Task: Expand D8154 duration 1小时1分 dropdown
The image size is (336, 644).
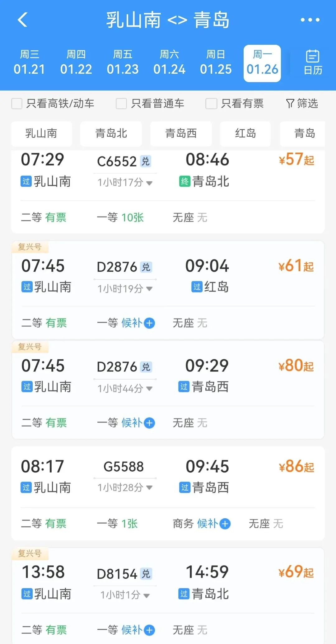Action: coord(147,595)
